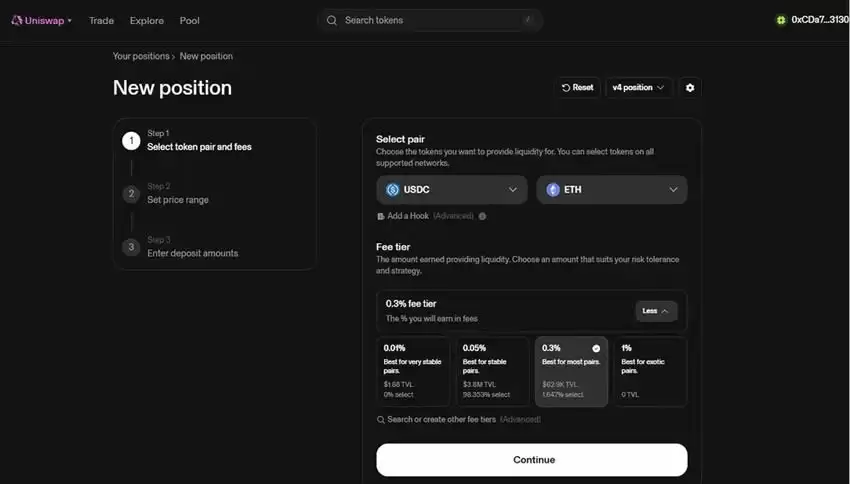Go to the Explore tab

(146, 20)
